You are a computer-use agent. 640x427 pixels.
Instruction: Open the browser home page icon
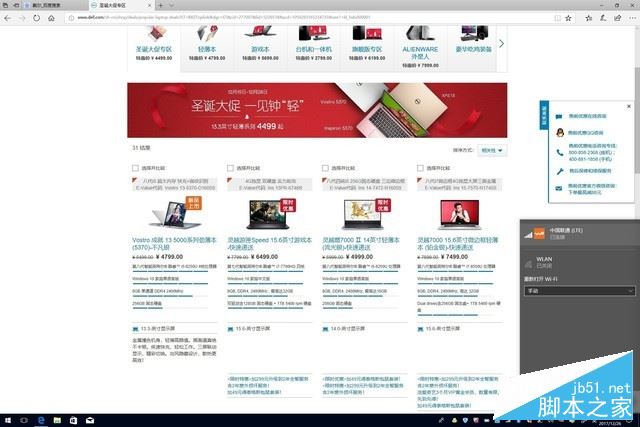[x=51, y=18]
